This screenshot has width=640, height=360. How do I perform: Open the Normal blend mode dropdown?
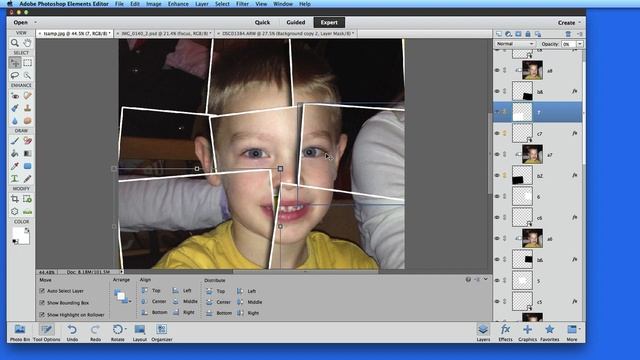click(515, 44)
